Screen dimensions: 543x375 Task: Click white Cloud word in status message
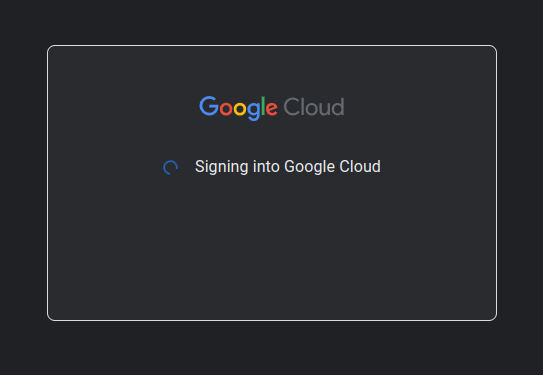click(360, 167)
